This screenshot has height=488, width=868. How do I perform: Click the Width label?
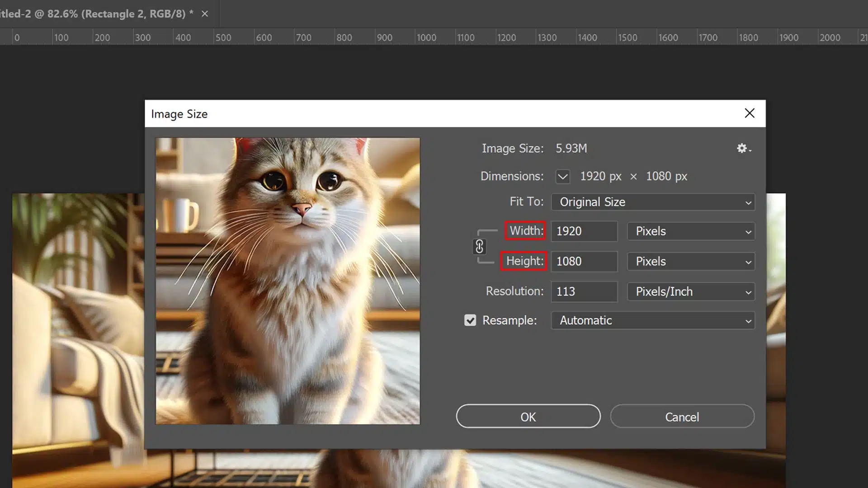526,230
